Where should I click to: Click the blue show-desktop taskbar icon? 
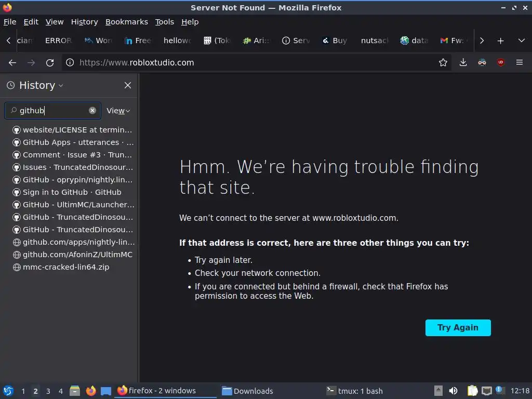tap(106, 391)
